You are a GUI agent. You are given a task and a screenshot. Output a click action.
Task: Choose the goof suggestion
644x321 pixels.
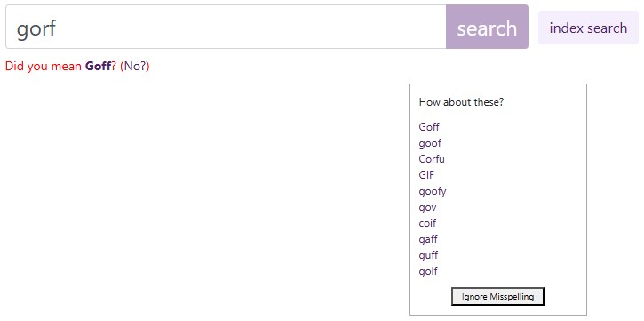click(x=430, y=143)
